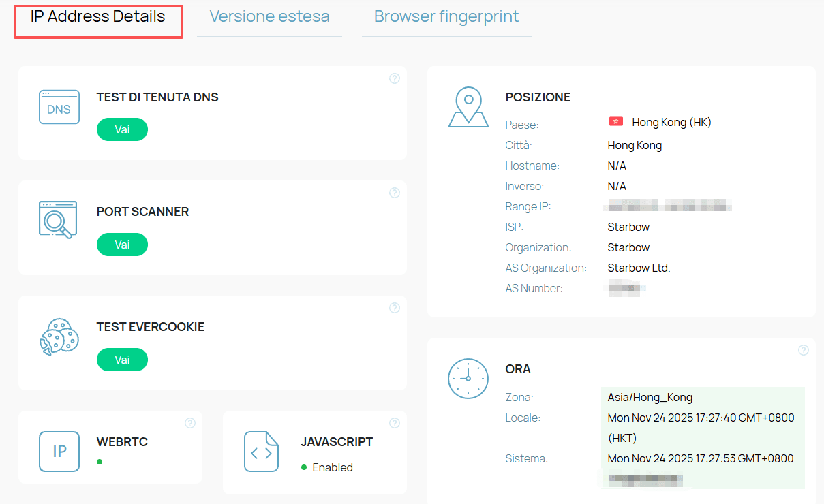Click the Ora clock icon
The width and height of the screenshot is (824, 504).
[x=468, y=379]
